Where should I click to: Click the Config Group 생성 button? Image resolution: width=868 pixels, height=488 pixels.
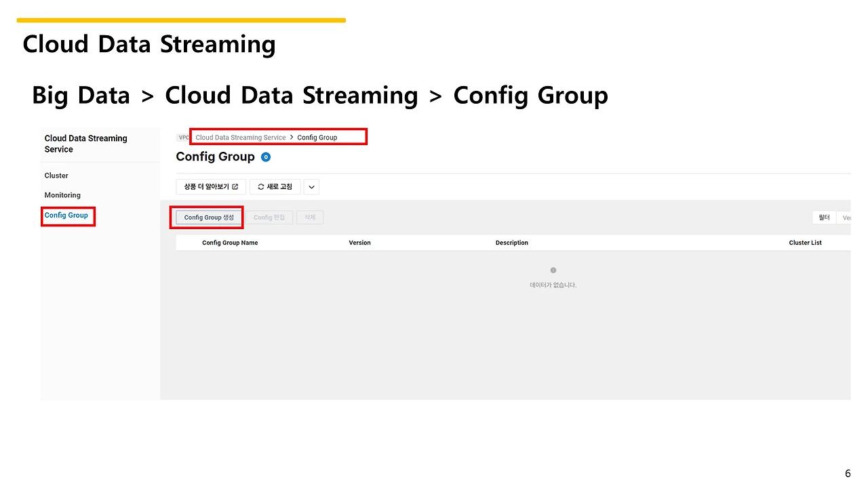pyautogui.click(x=209, y=218)
